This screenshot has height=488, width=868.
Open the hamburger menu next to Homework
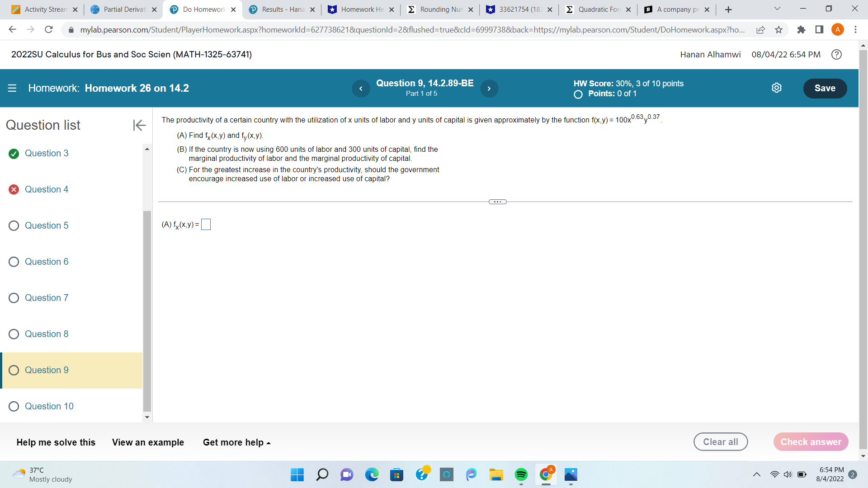[x=12, y=88]
